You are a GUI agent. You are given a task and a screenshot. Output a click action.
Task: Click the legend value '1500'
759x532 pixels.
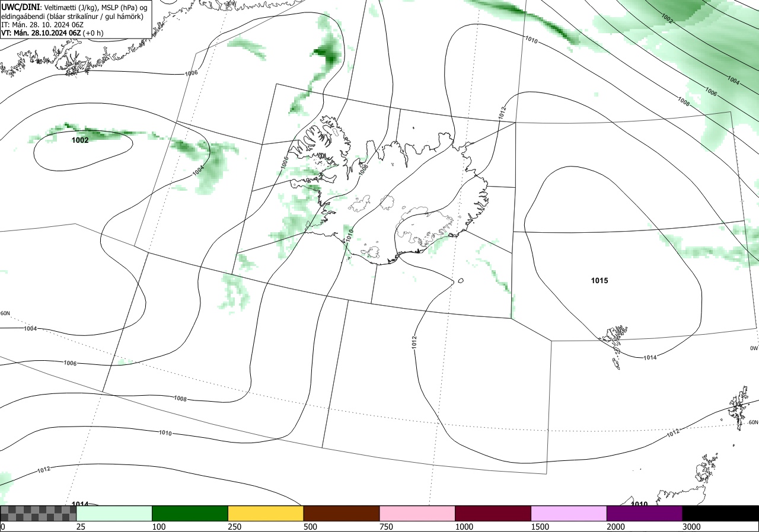click(540, 527)
